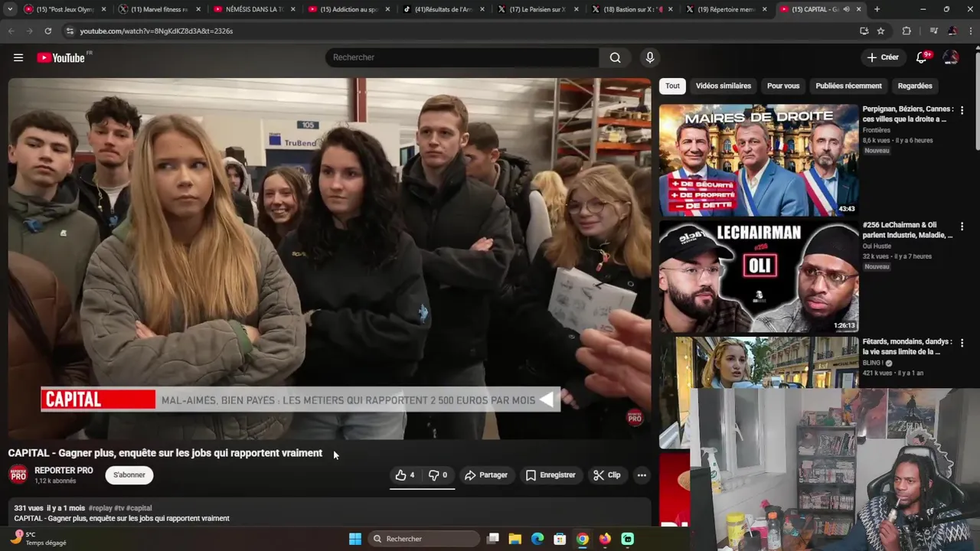This screenshot has width=980, height=551.
Task: Open Fêtards, mondains, dandys video title
Action: click(908, 347)
